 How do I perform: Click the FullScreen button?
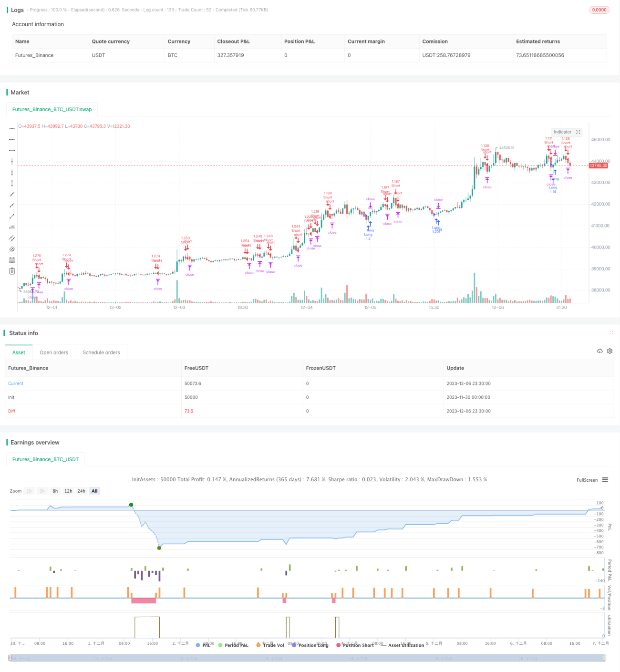587,480
